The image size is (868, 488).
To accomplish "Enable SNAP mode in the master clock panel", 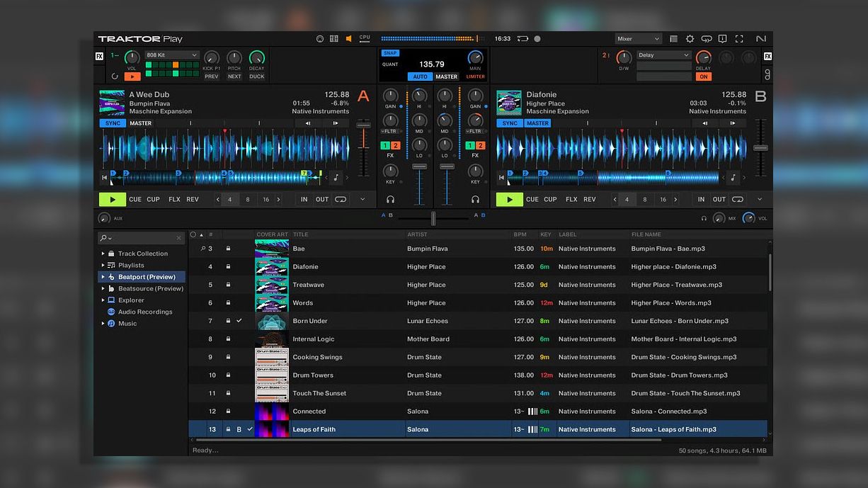I will click(x=390, y=52).
